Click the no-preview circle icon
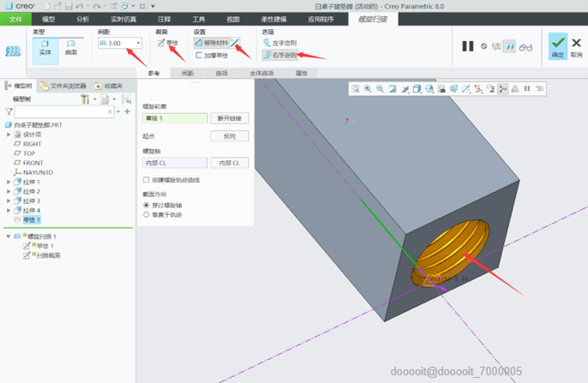 [x=483, y=46]
